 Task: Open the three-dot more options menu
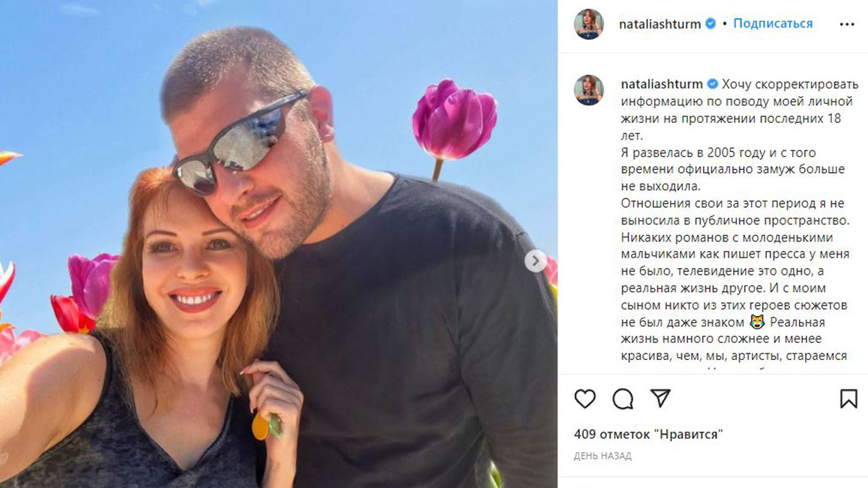coord(847,24)
